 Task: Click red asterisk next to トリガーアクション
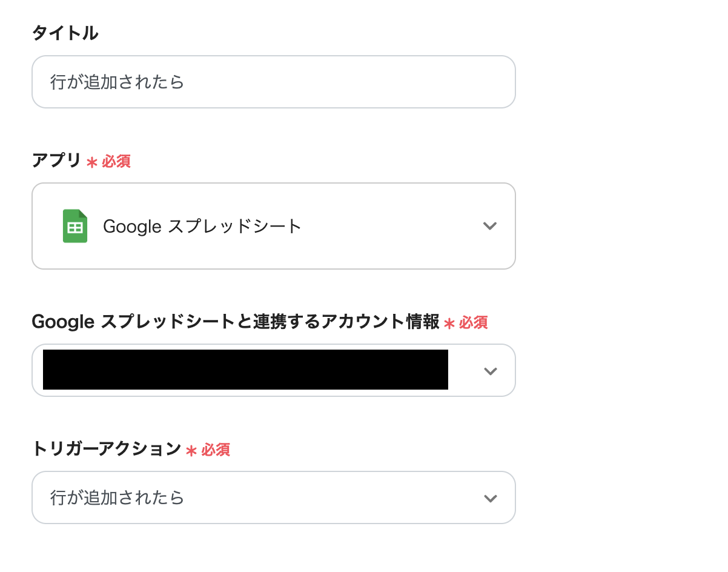(191, 451)
